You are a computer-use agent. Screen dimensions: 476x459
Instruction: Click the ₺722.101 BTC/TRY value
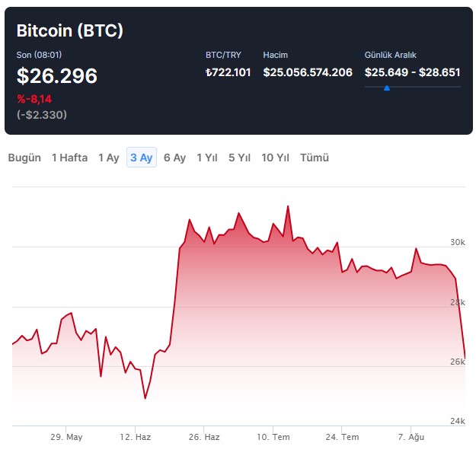coord(228,72)
